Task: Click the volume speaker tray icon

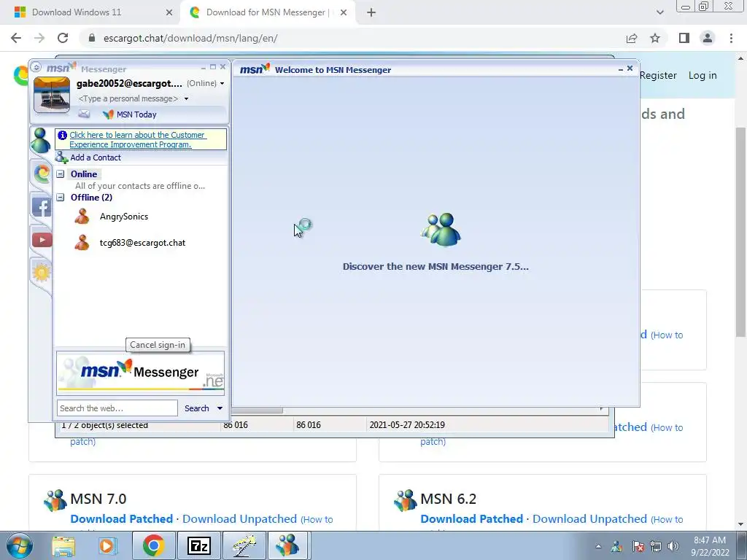Action: pos(673,546)
